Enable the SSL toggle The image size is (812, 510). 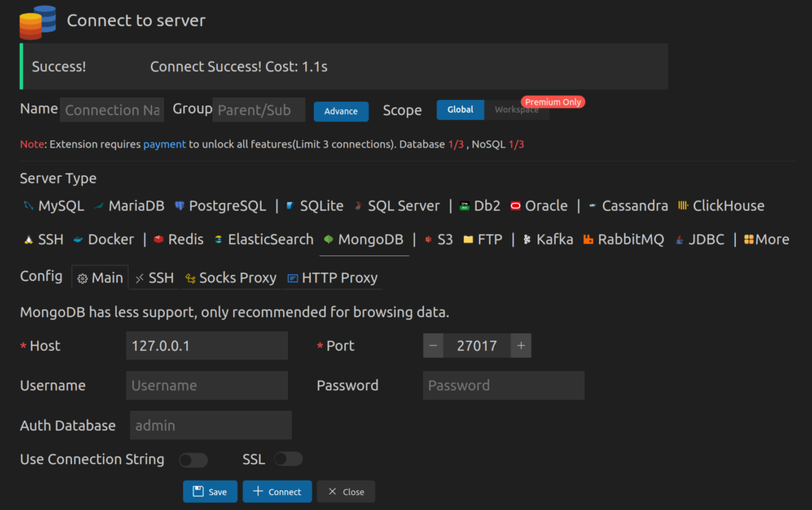coord(289,458)
